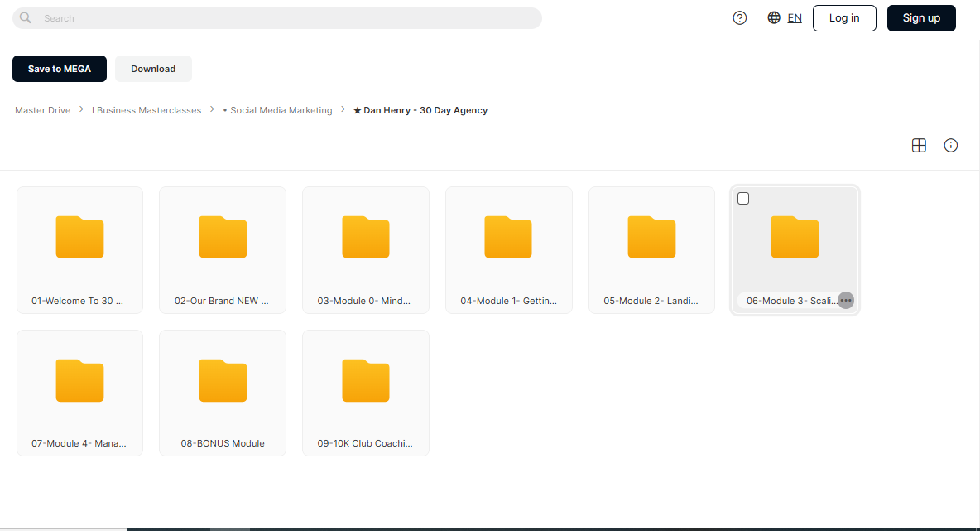Open the 01-Welcome To 30 folder

tap(79, 250)
